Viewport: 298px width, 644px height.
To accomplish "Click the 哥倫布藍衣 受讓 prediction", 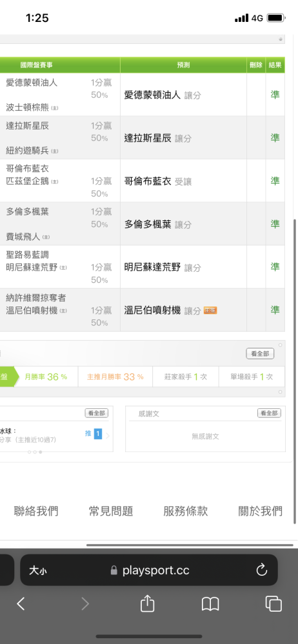I will coord(157,182).
